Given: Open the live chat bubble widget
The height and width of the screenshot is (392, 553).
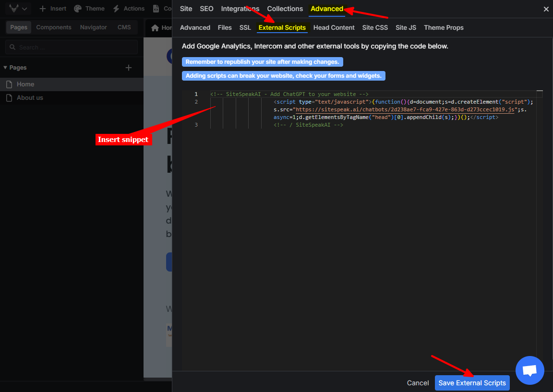Looking at the screenshot, I should coord(529,370).
